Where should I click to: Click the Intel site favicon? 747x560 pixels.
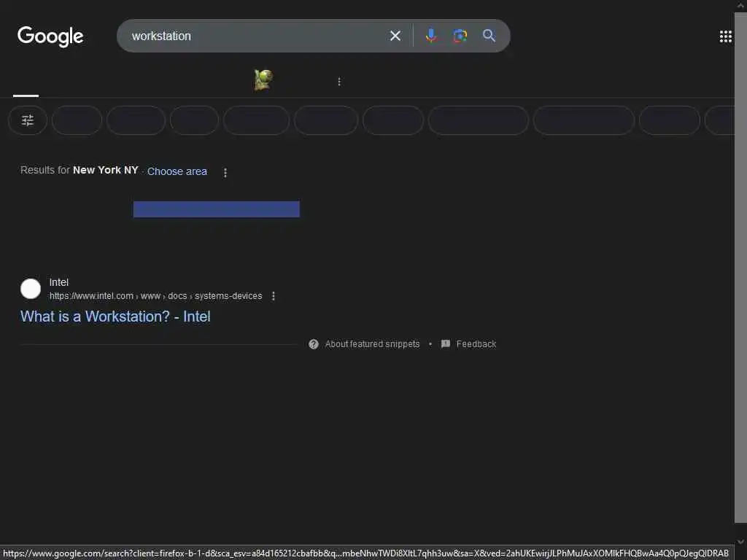[x=31, y=289]
